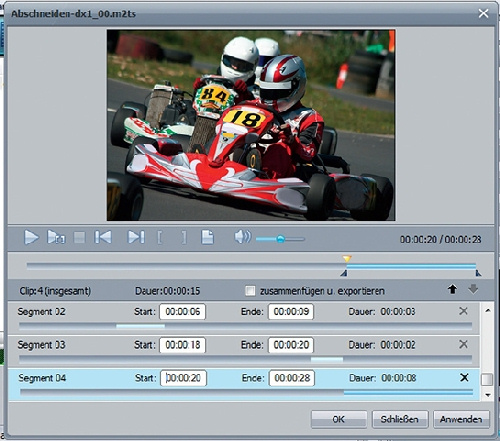The height and width of the screenshot is (441, 500).
Task: Mute audio via the speaker icon
Action: click(x=242, y=237)
